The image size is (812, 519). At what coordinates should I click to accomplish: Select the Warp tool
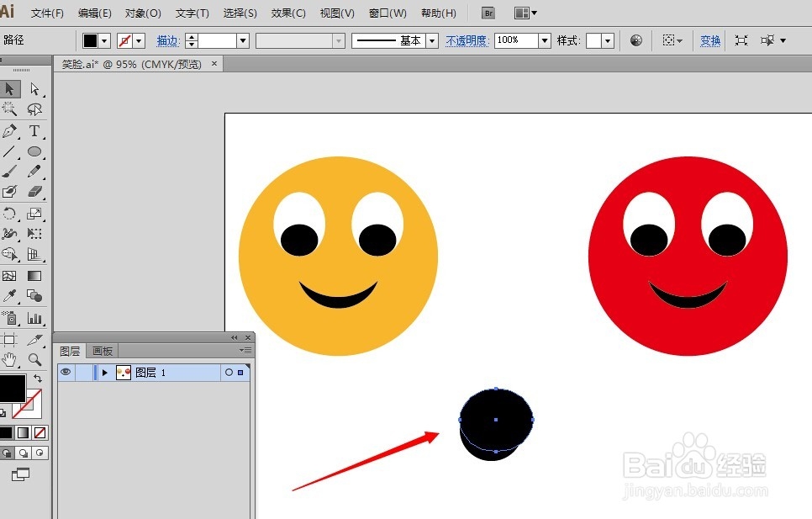9,234
